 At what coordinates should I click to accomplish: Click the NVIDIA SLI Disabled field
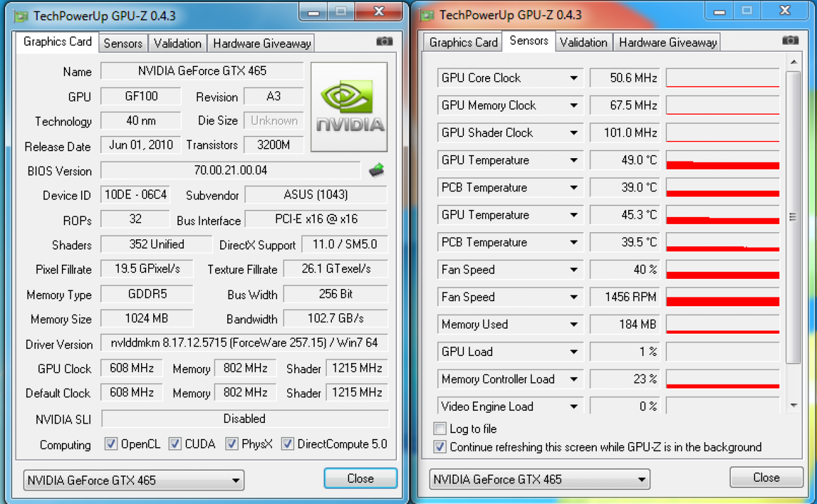245,419
